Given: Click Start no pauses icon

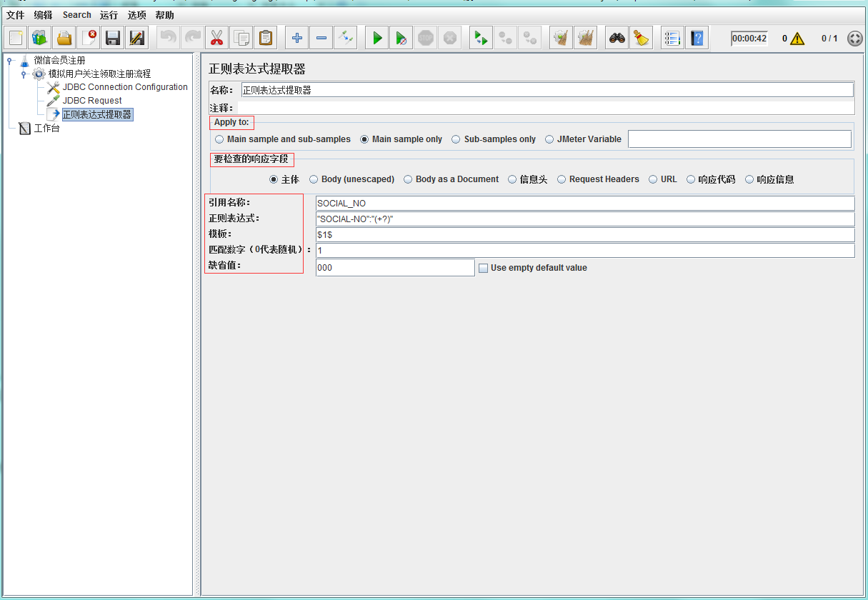Looking at the screenshot, I should click(x=401, y=38).
